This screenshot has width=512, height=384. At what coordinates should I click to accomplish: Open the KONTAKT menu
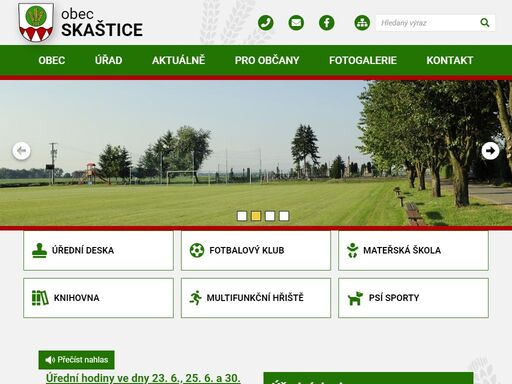tap(450, 60)
